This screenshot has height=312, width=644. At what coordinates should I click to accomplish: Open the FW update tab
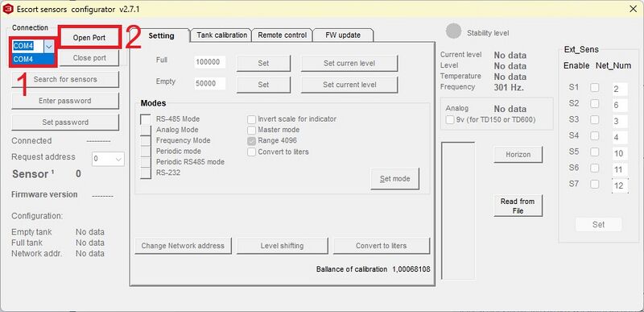pyautogui.click(x=343, y=35)
